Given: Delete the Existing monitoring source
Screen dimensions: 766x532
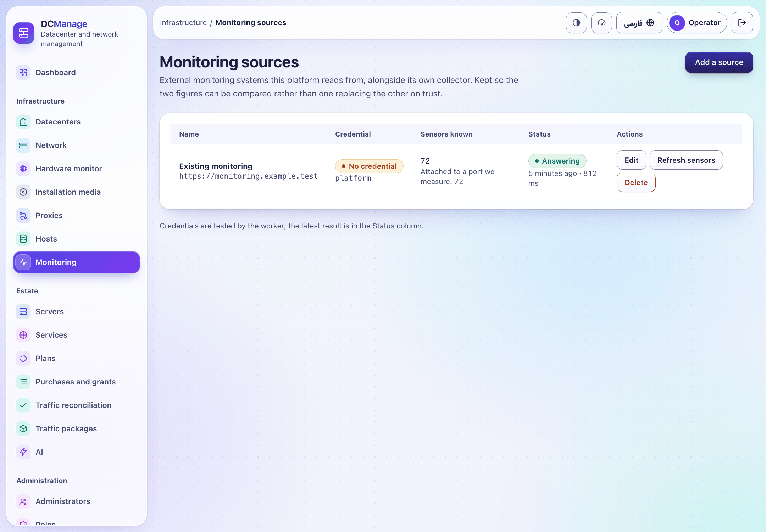Looking at the screenshot, I should [x=636, y=183].
